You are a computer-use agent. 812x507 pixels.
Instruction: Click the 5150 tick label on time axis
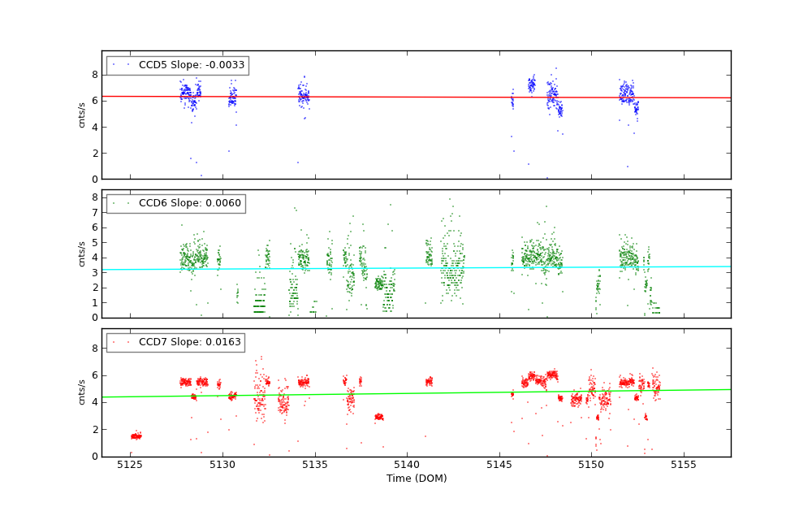pyautogui.click(x=591, y=465)
